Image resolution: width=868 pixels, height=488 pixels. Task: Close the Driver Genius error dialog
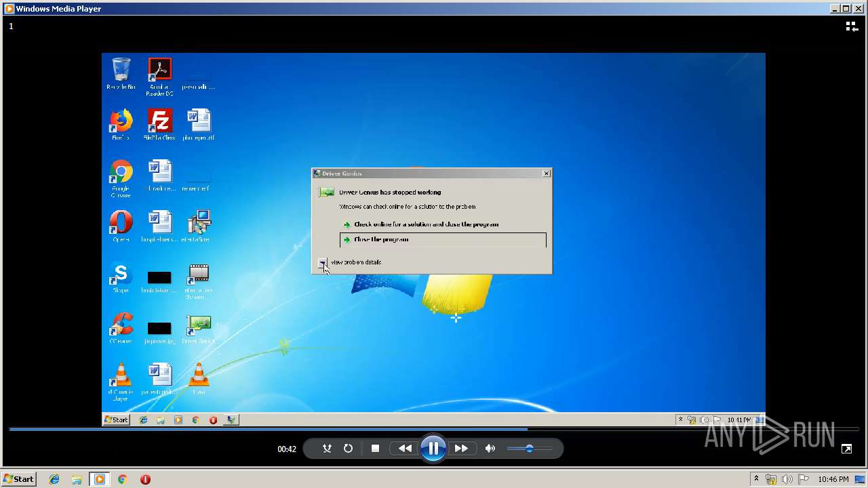click(x=547, y=174)
